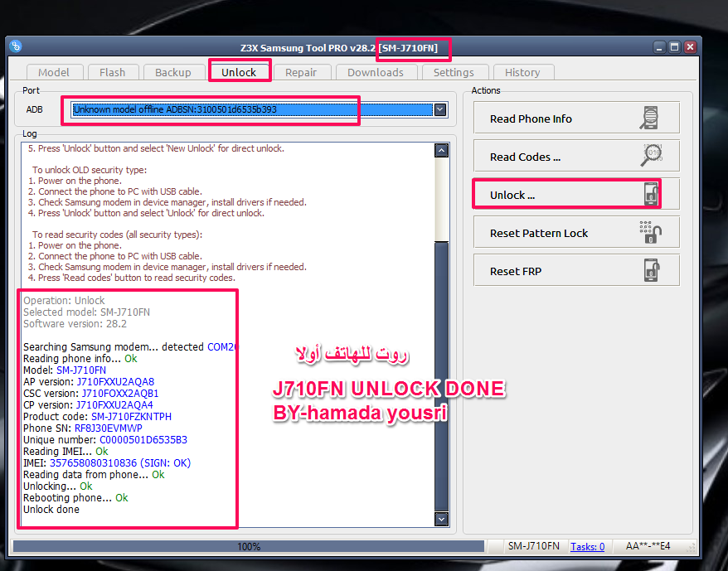
Task: Open the History tab
Action: click(523, 72)
